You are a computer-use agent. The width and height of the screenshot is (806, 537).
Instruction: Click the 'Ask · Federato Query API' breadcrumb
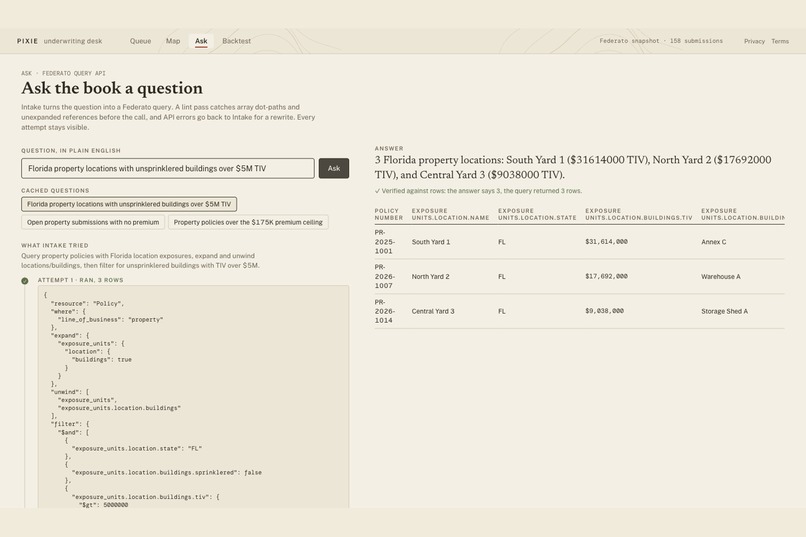(63, 73)
